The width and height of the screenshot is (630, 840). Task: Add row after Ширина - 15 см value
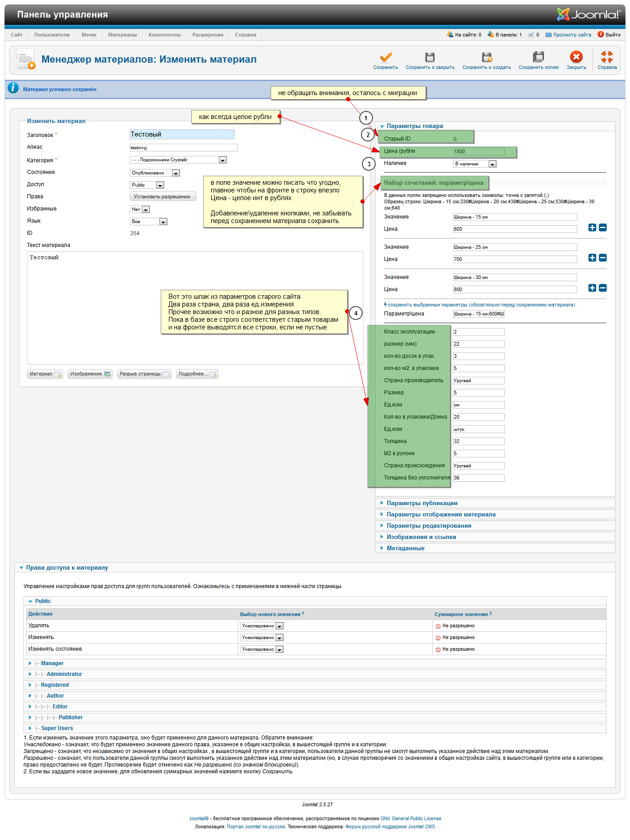tap(592, 228)
